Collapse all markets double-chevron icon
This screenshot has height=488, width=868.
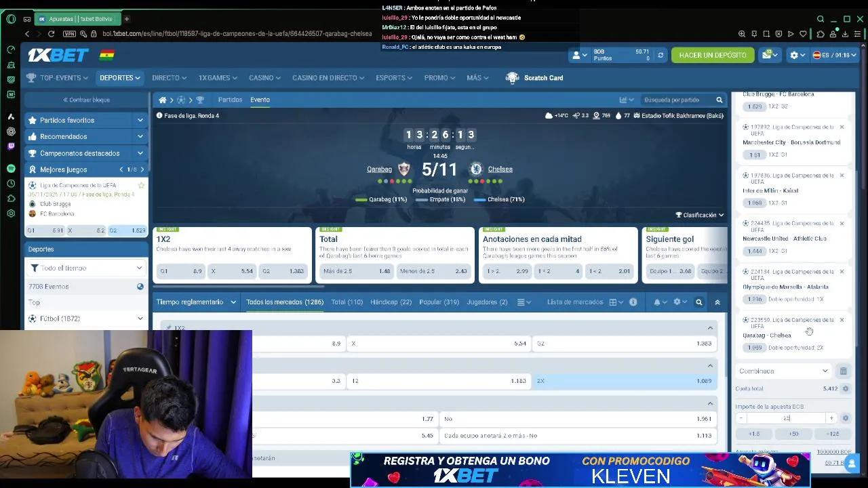pos(717,302)
